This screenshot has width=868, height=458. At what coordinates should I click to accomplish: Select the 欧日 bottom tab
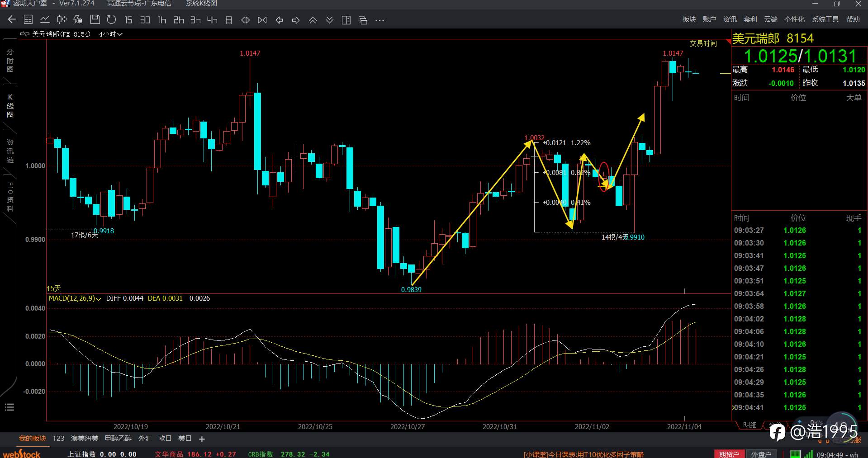pyautogui.click(x=165, y=439)
